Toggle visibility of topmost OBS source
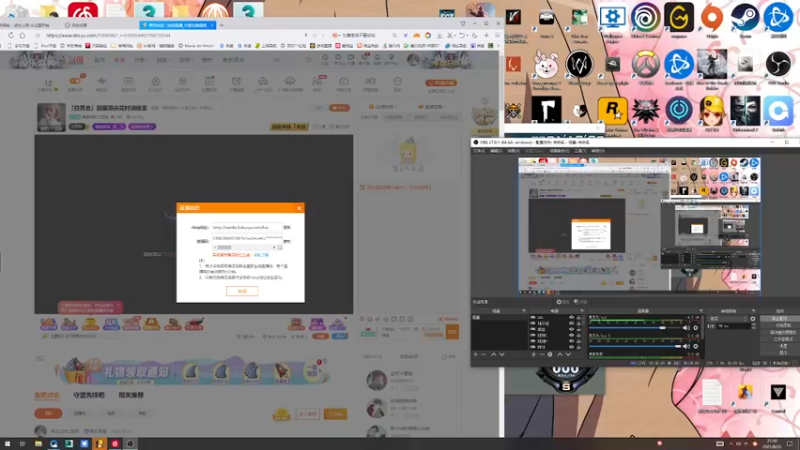 coord(571,317)
